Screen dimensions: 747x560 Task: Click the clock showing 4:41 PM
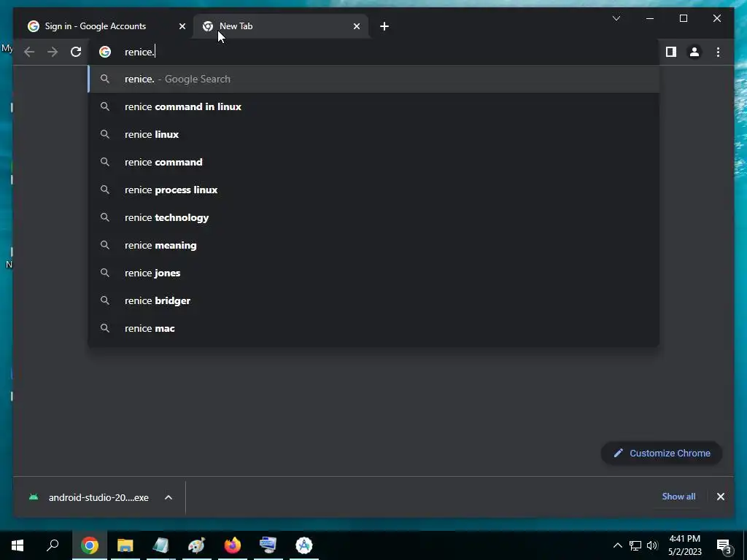685,545
